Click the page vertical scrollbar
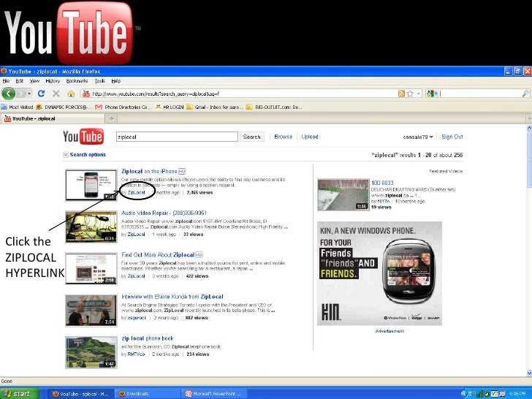This screenshot has height=399, width=532. 529,251
